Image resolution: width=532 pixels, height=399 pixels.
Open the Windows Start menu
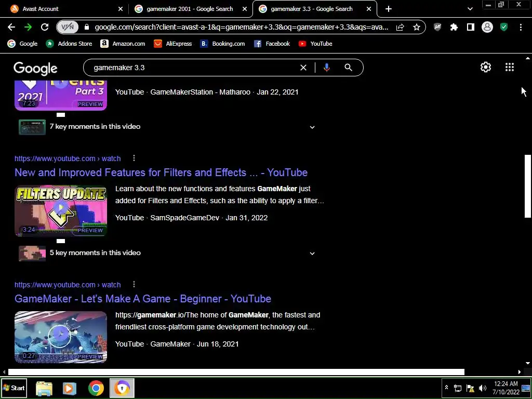click(x=14, y=388)
